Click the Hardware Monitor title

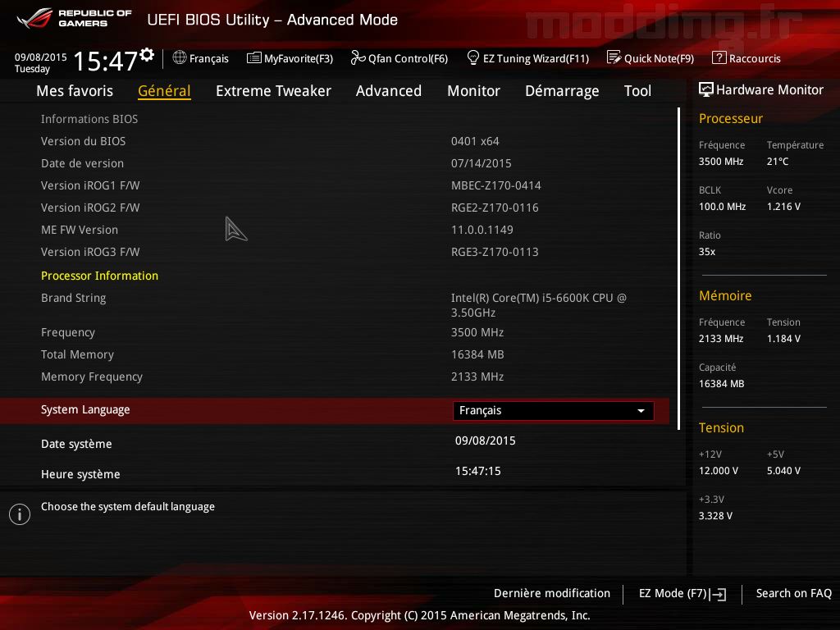pos(769,90)
